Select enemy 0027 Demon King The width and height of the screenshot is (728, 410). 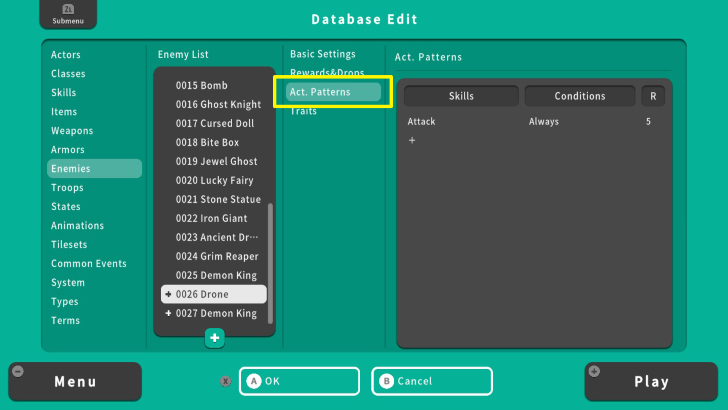[214, 313]
